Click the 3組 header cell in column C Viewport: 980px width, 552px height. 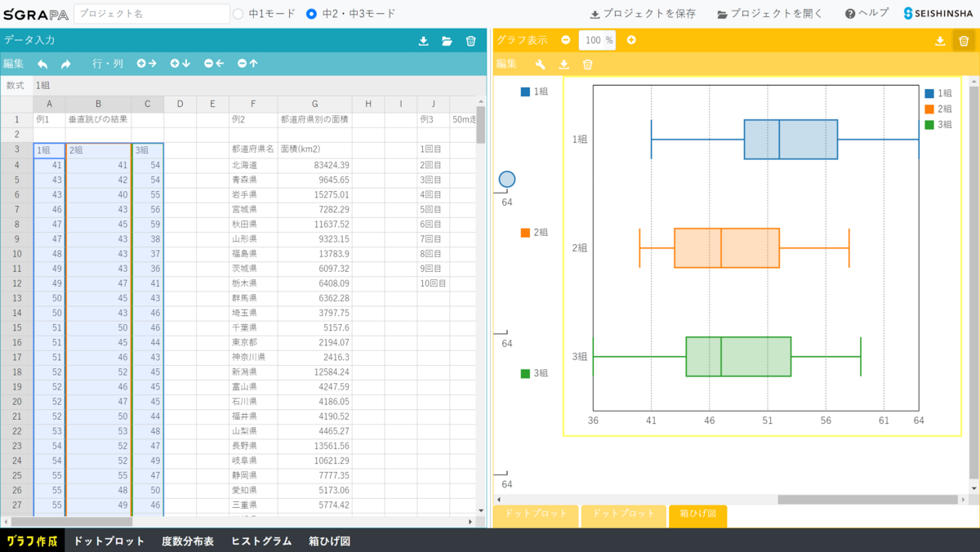click(147, 150)
